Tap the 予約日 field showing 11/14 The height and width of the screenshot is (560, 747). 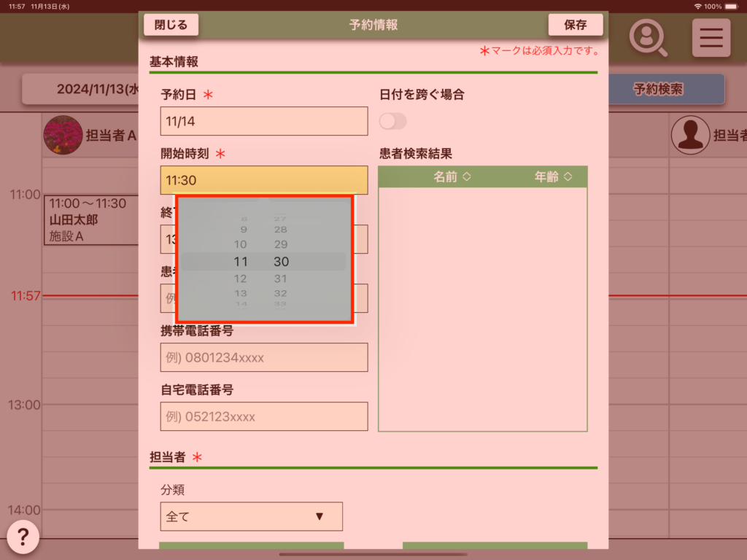tap(263, 121)
